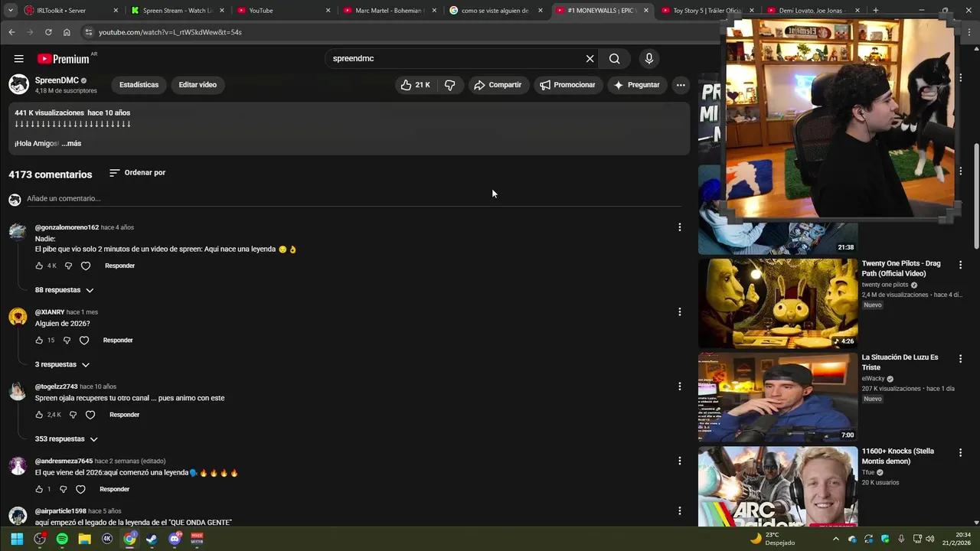Open the YouTube hamburger guide menu
The image size is (980, 551).
point(18,59)
